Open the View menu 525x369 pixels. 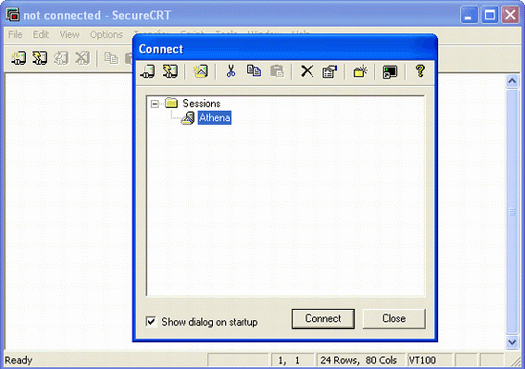[69, 34]
